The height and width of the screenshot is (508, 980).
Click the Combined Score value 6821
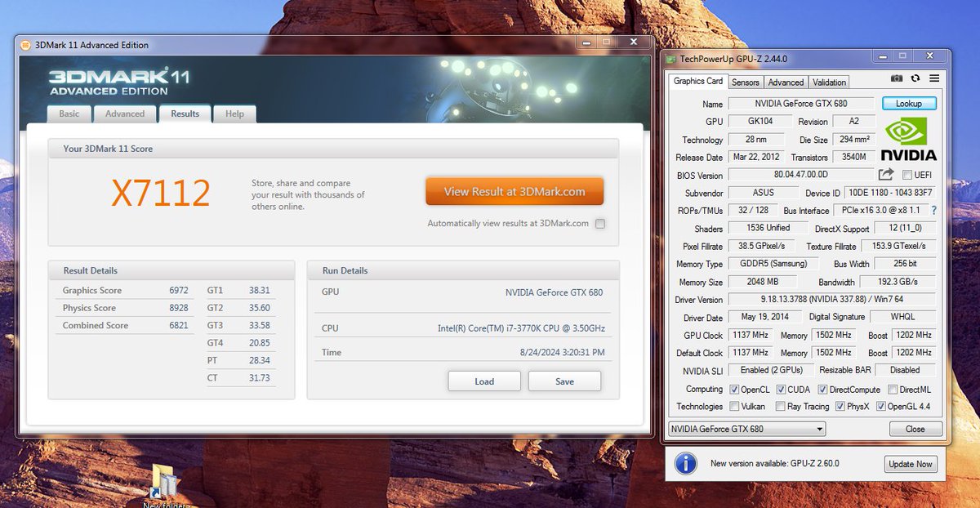[x=179, y=325]
